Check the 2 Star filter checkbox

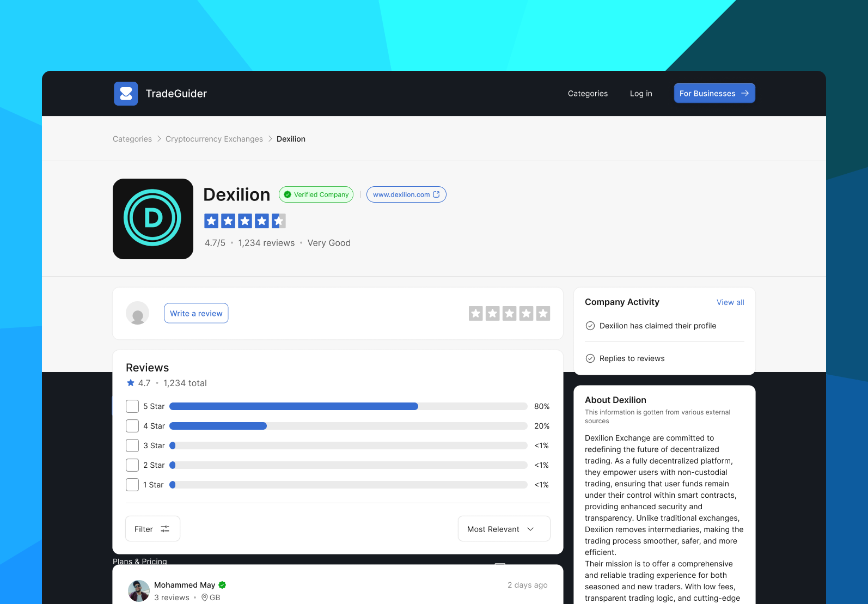click(x=132, y=465)
